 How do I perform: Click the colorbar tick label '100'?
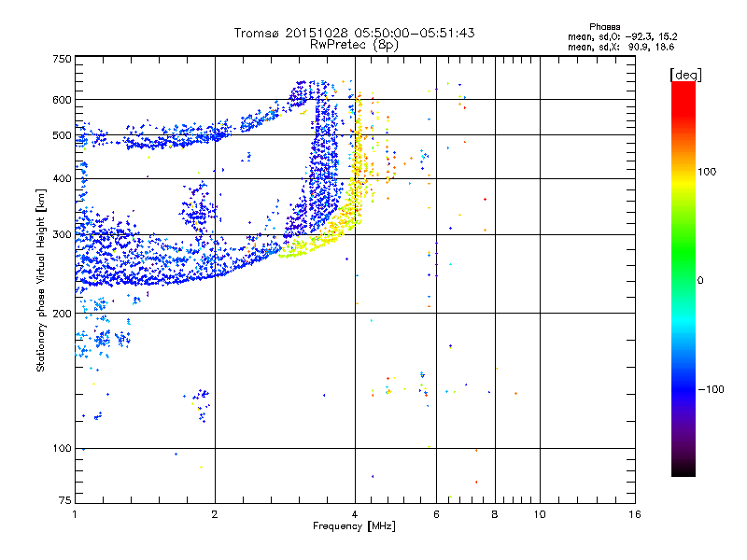click(x=707, y=172)
